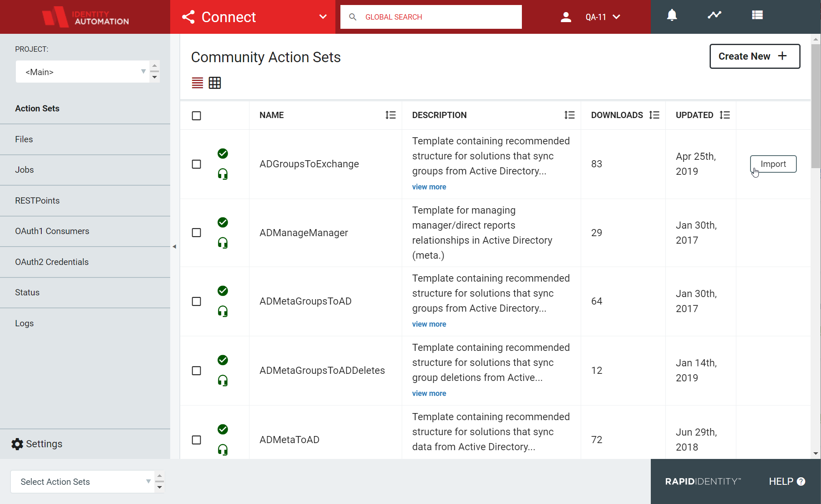
Task: Click the Global Search field
Action: pos(431,17)
